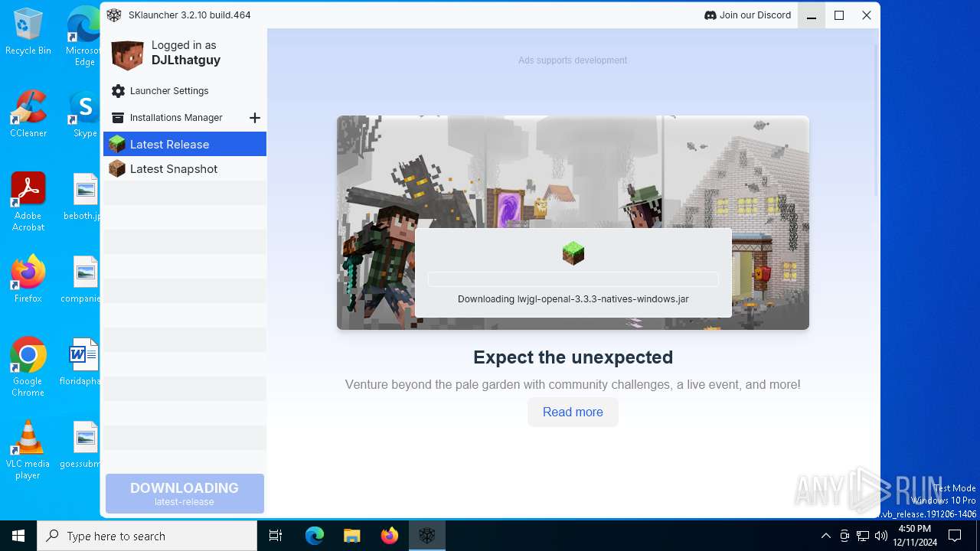980x551 pixels.
Task: Click the Discord logo icon
Action: (x=710, y=15)
